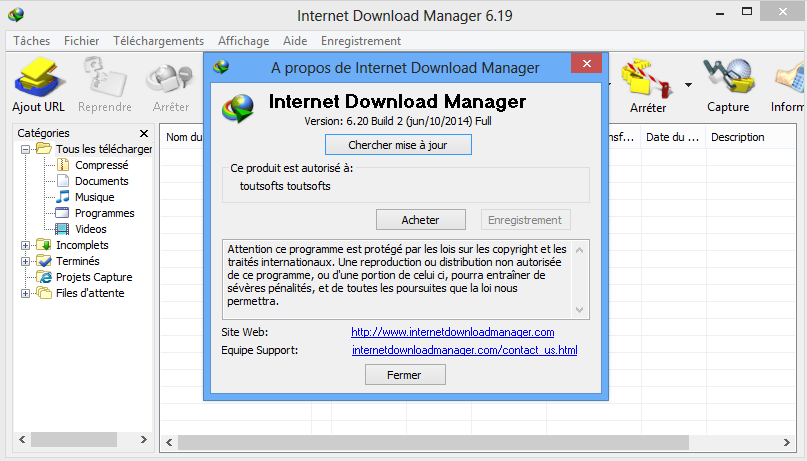Viewport: 807px width, 461px height.
Task: Open the Capture tool icon
Action: [x=728, y=77]
